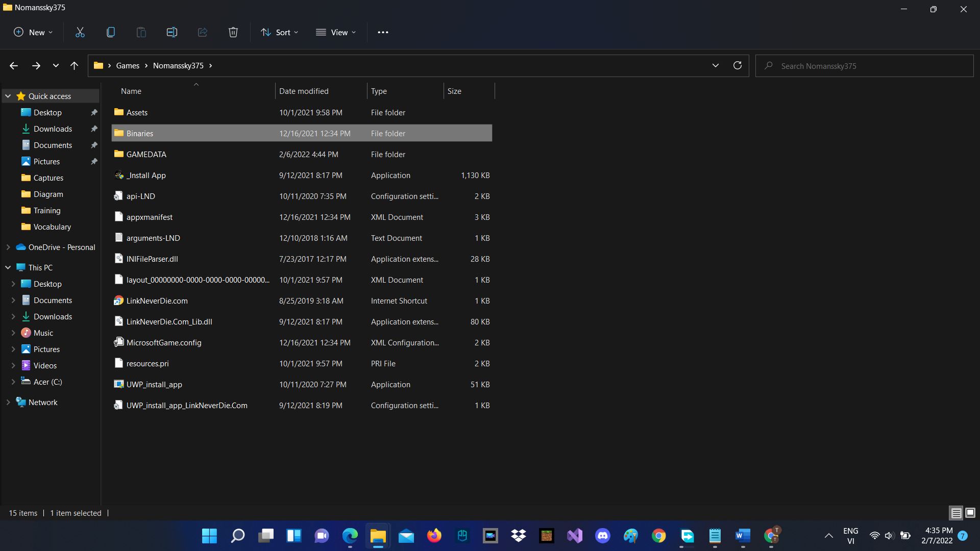Click the Copy icon in toolbar

click(x=111, y=32)
